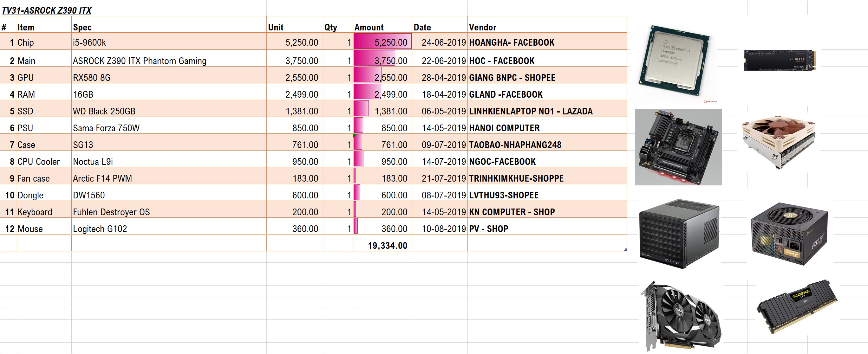Select the Noctua L9i cell

click(x=169, y=160)
